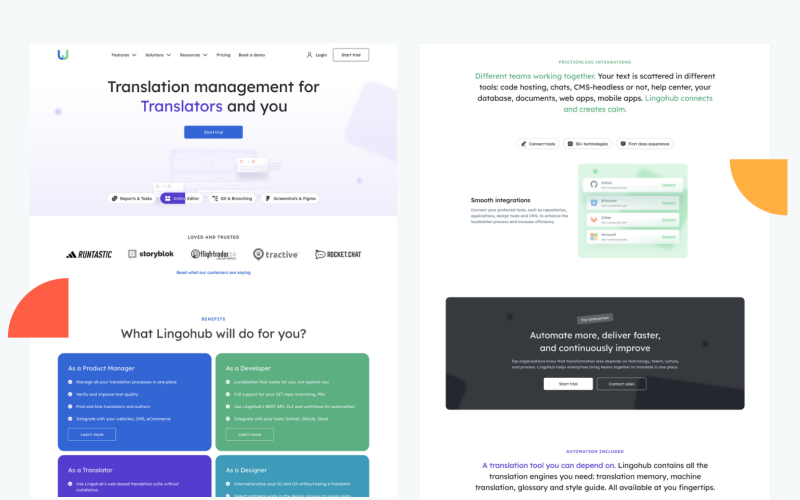This screenshot has width=800, height=500.
Task: Click the What Lingohub will do for you heading
Action: 213,334
